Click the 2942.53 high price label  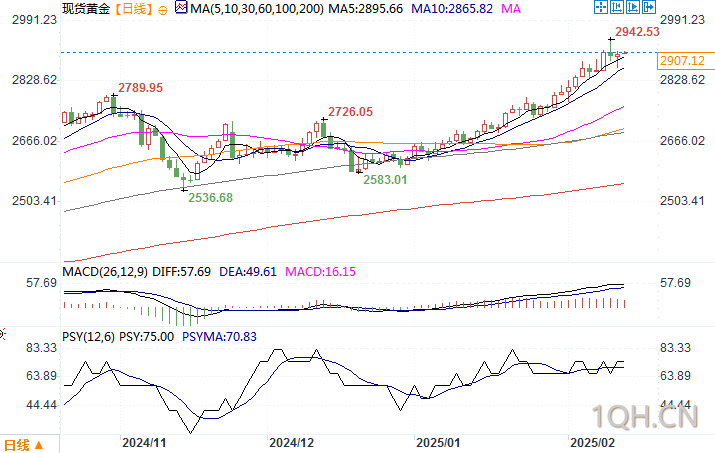tap(637, 31)
